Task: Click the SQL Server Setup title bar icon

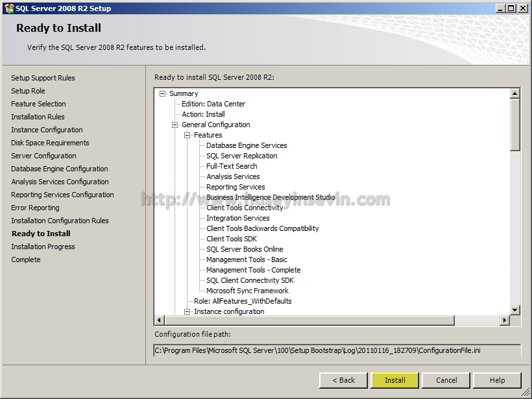Action: 9,8
